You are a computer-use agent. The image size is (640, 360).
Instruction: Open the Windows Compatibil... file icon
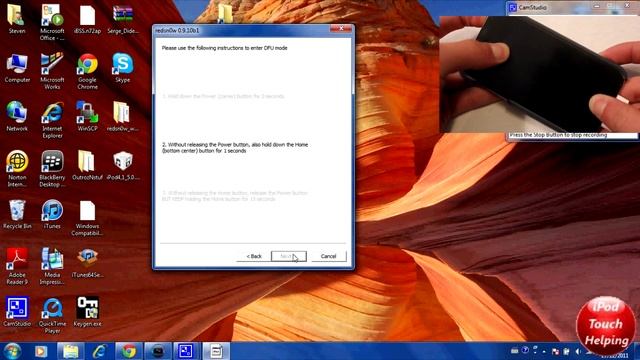click(x=87, y=218)
